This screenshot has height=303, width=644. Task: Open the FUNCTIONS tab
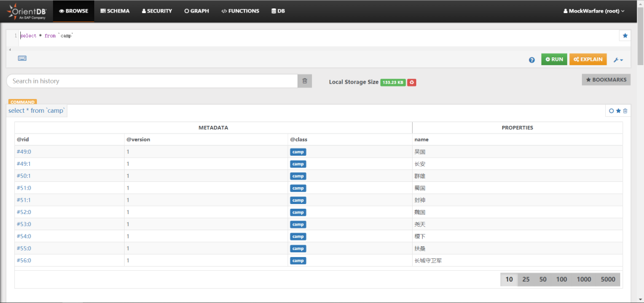coord(240,11)
